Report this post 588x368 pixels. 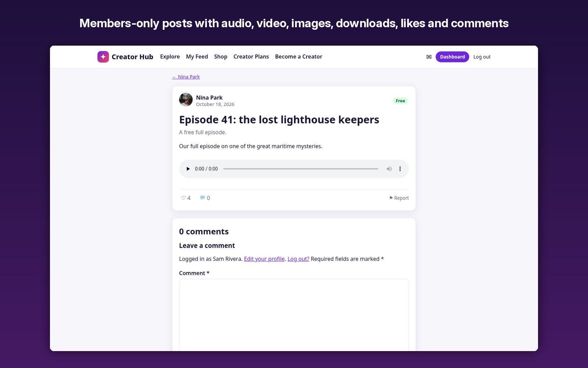tap(399, 198)
